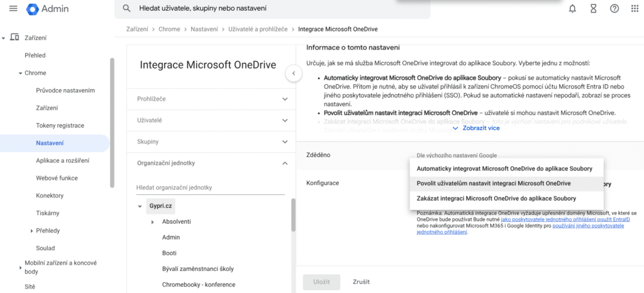644x293 pixels.
Task: Open Aplikace a rozšíření in sidebar
Action: 62,161
